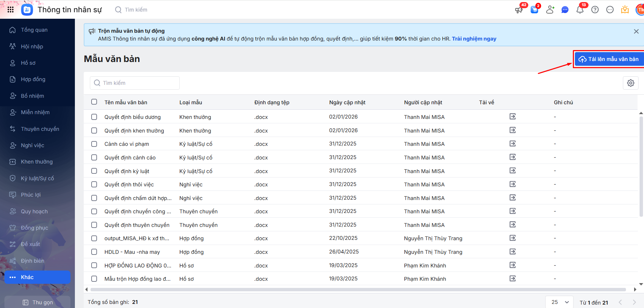Expand the Khác menu in sidebar

coord(37,277)
